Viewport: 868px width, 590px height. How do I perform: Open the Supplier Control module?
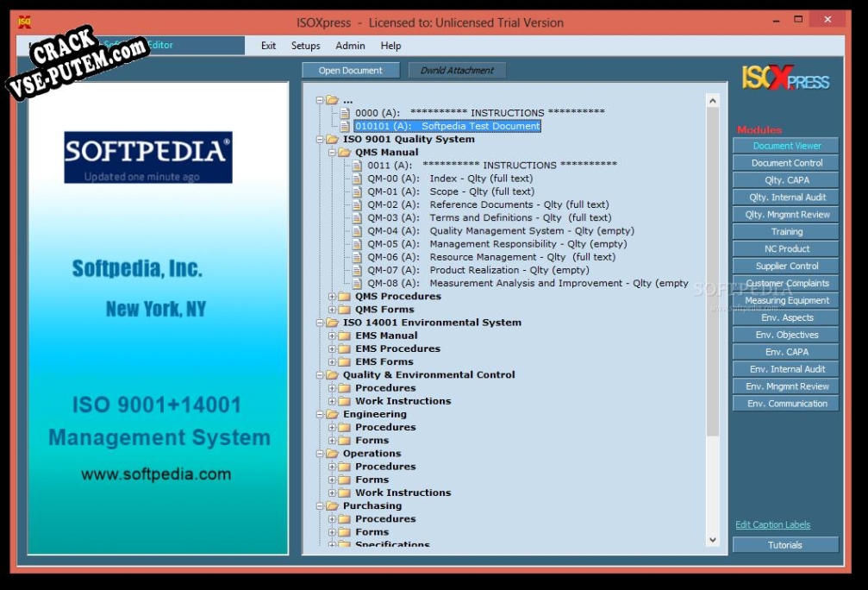pyautogui.click(x=785, y=266)
